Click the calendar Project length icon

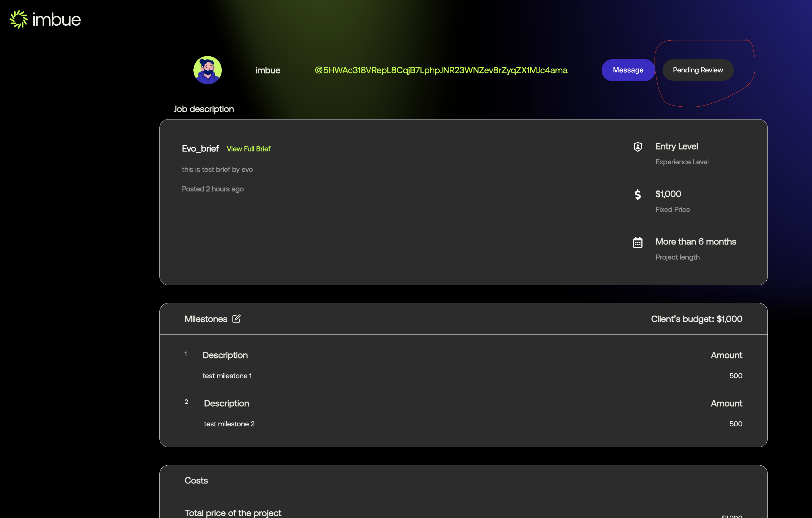click(638, 242)
